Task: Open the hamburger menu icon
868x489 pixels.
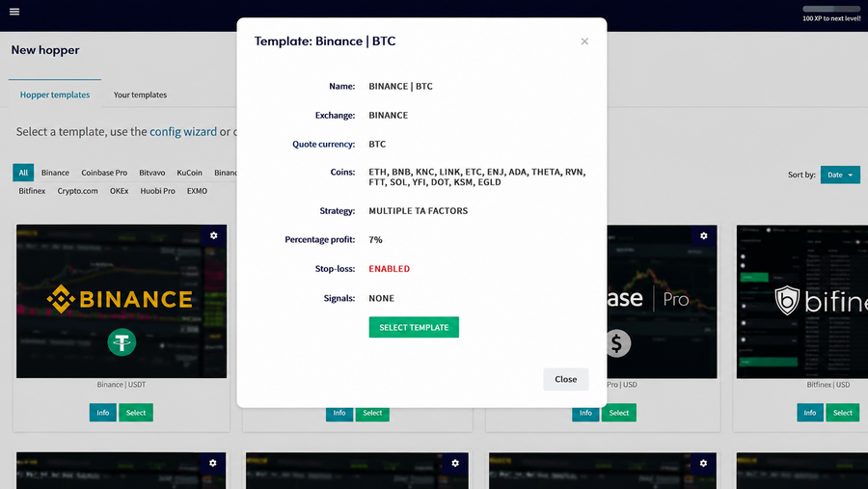Action: click(x=14, y=12)
